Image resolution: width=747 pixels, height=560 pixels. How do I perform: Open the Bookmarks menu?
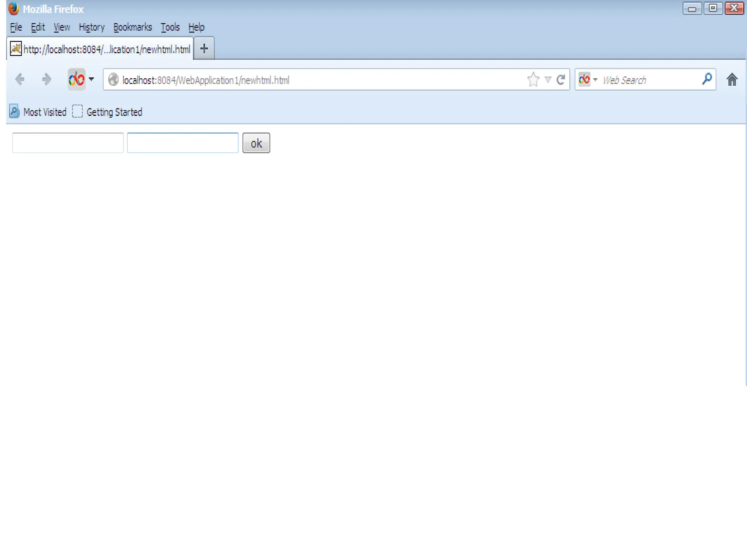coord(132,27)
